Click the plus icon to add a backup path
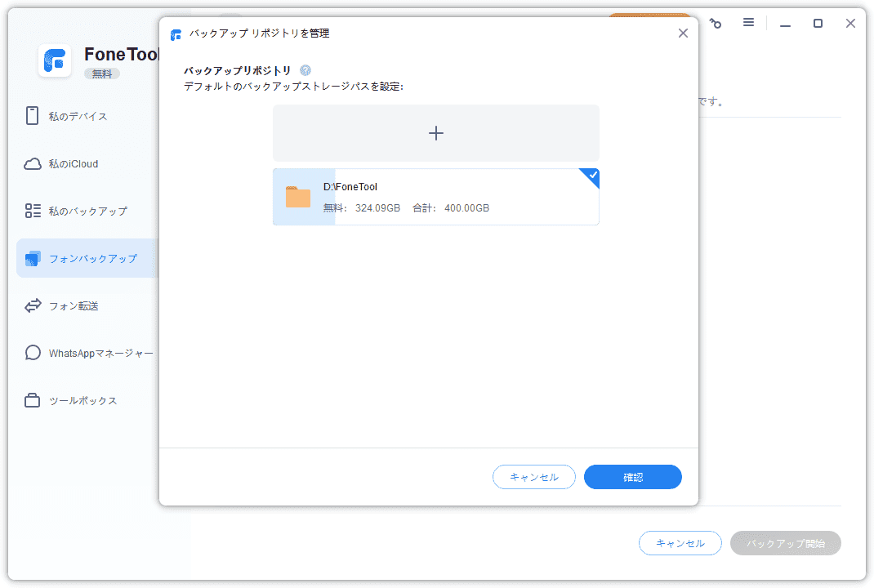 click(435, 133)
